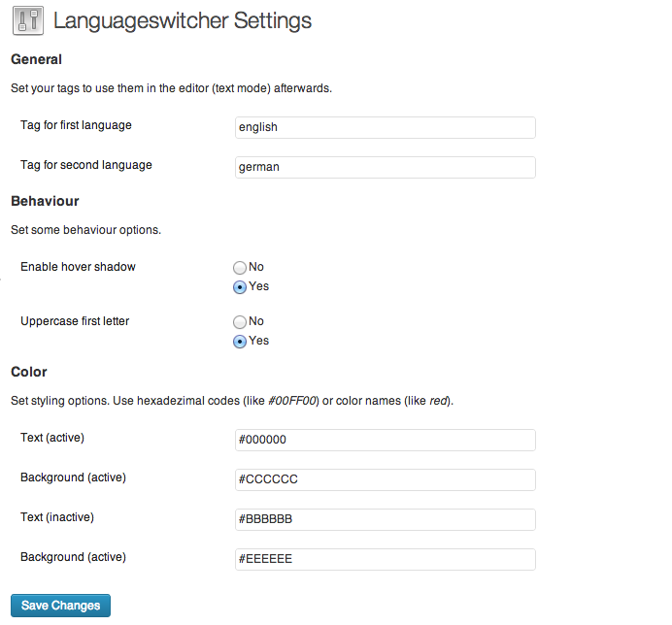Choose Yes for Uppercase first letter

pos(239,342)
